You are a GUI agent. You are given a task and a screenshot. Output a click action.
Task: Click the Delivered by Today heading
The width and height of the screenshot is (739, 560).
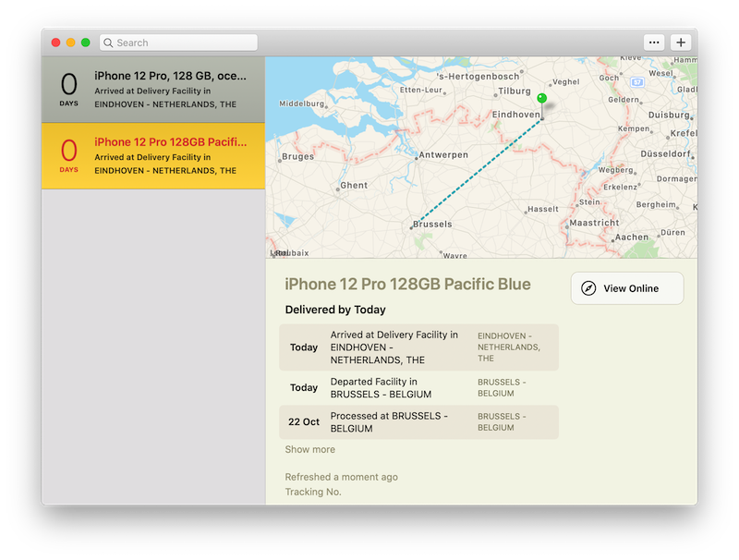coord(335,310)
